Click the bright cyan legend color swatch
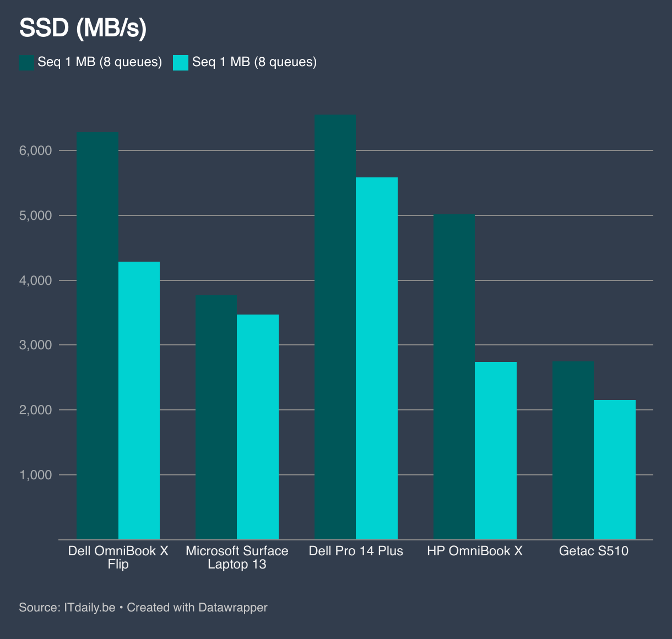Screen dimensions: 672x639 (x=181, y=62)
